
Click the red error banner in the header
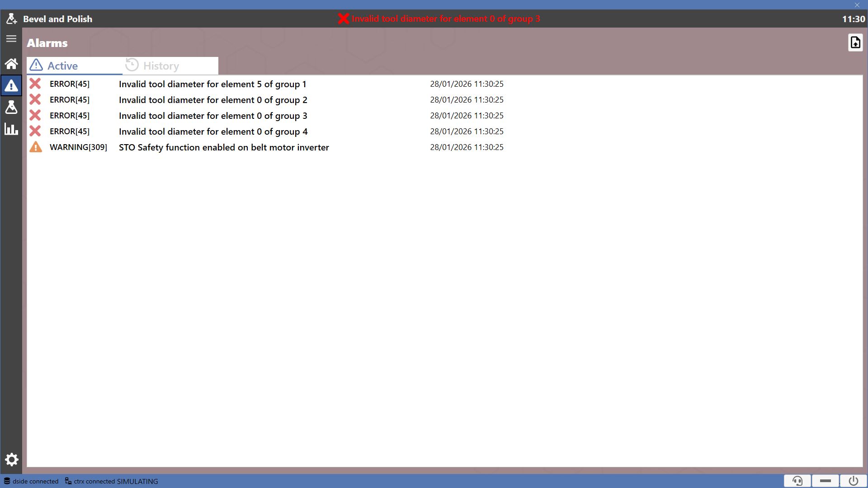439,19
